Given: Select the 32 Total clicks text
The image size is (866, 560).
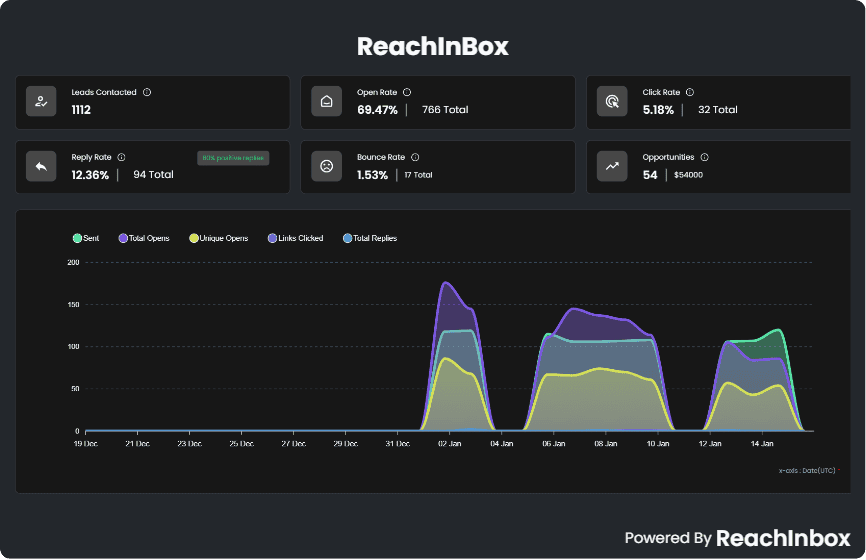Looking at the screenshot, I should click(x=718, y=110).
